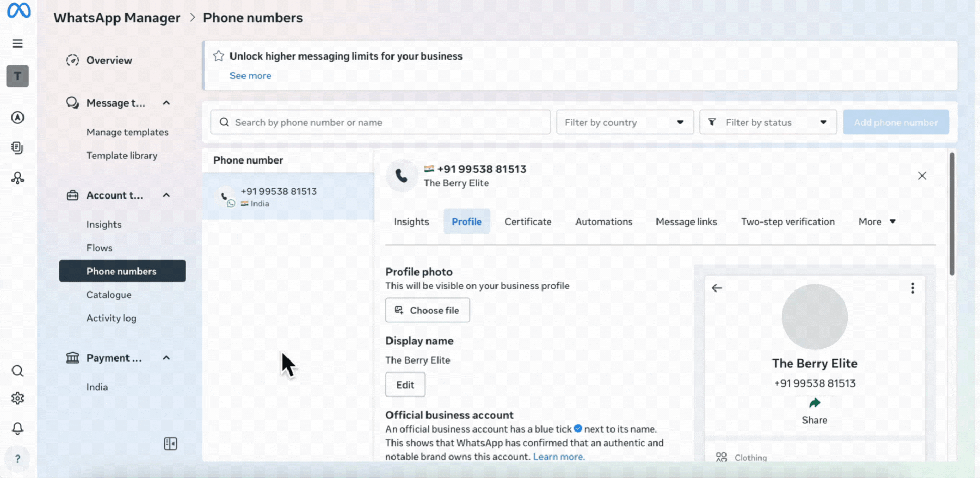Focus the phone number search field
Screen dimensions: 980x478
tap(381, 122)
